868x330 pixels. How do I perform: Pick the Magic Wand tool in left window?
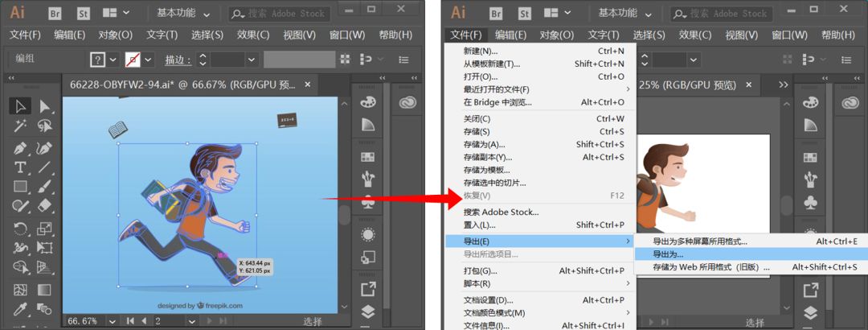point(20,126)
